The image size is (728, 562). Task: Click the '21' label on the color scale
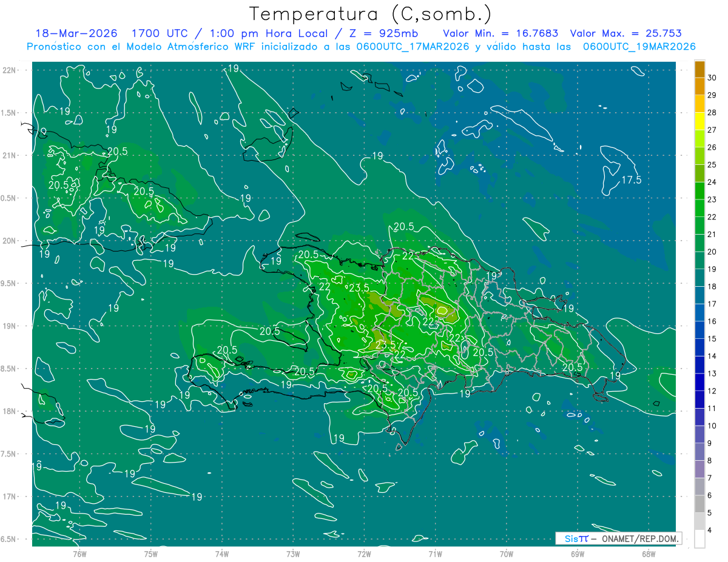pos(712,235)
